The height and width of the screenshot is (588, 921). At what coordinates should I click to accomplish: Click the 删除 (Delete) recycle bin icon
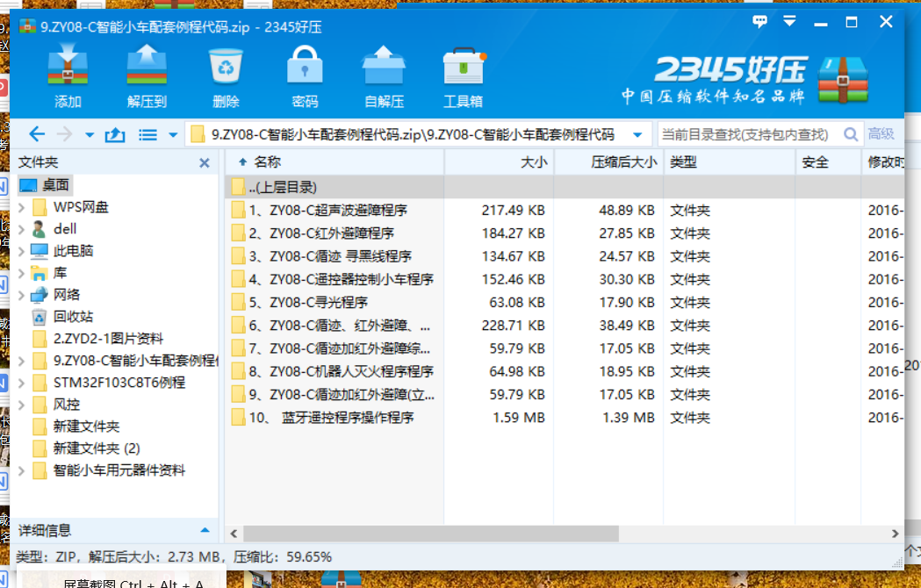coord(226,65)
